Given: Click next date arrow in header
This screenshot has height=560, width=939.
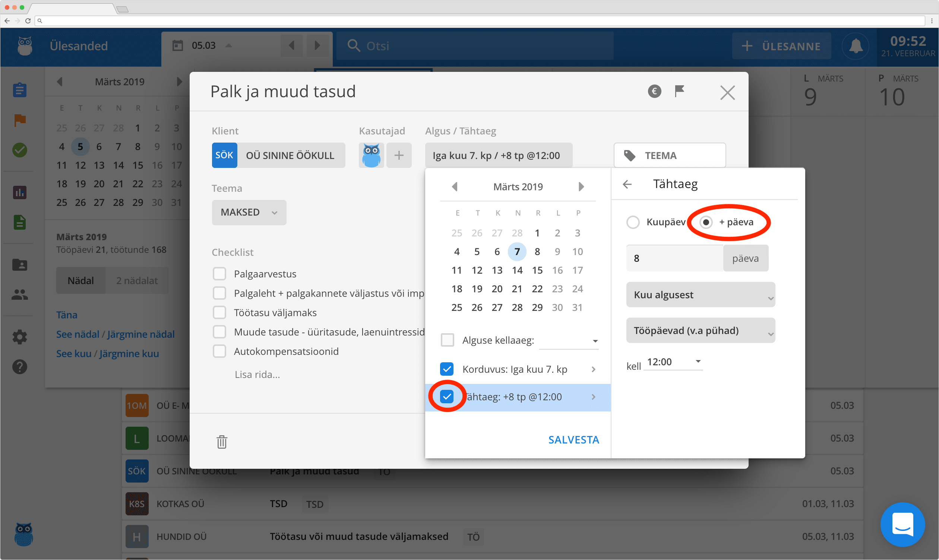Looking at the screenshot, I should click(317, 46).
